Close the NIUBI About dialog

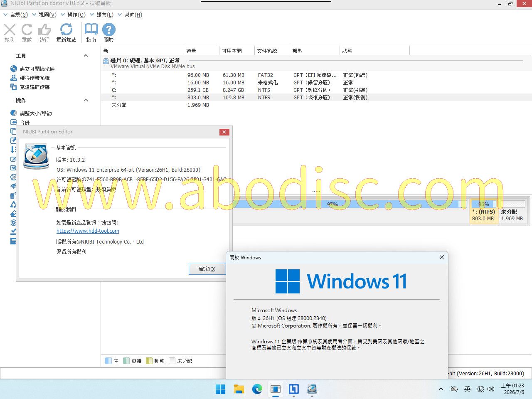(224, 132)
